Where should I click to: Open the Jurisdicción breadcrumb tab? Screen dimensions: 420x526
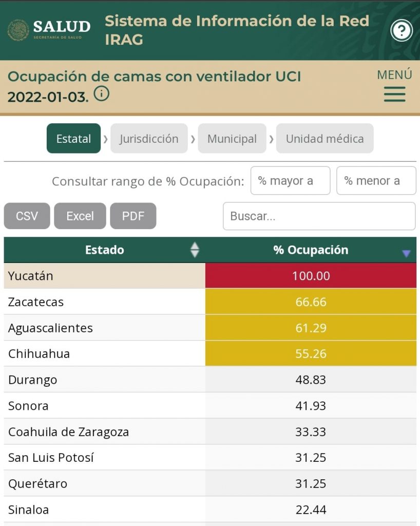click(x=149, y=138)
